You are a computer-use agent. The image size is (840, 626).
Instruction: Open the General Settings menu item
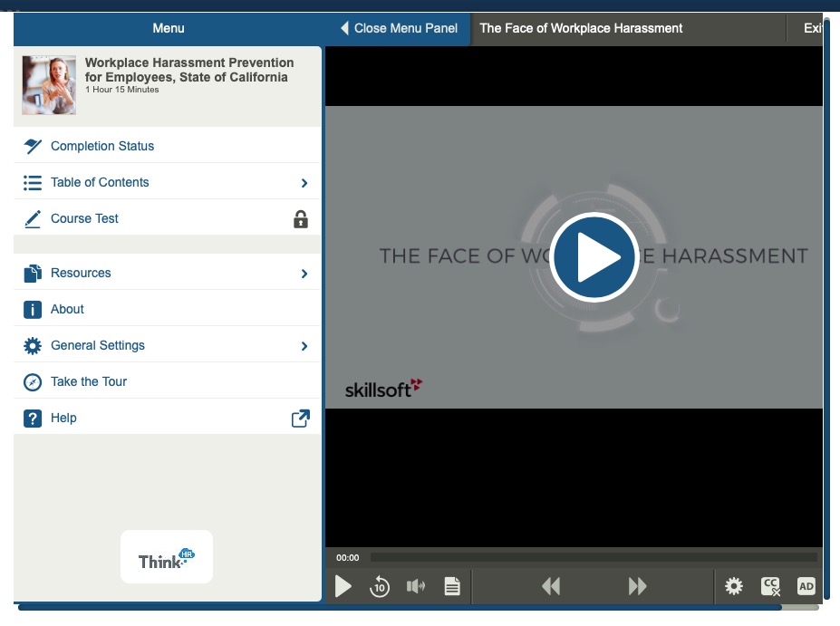(167, 345)
